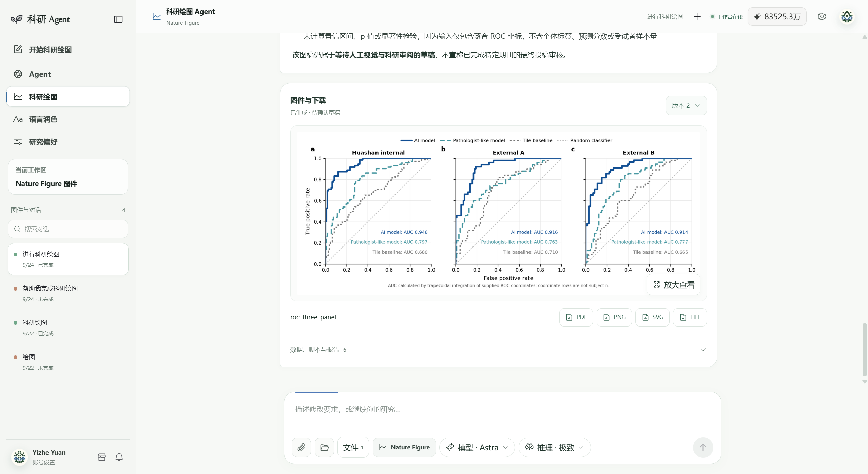Click the Nature Figure 图件 workspace card
The width and height of the screenshot is (868, 474).
tap(68, 177)
